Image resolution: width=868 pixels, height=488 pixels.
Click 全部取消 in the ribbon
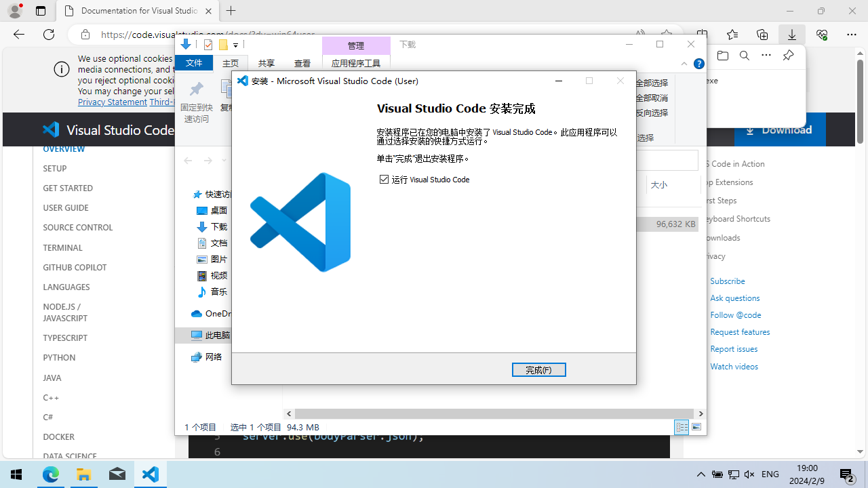point(652,98)
